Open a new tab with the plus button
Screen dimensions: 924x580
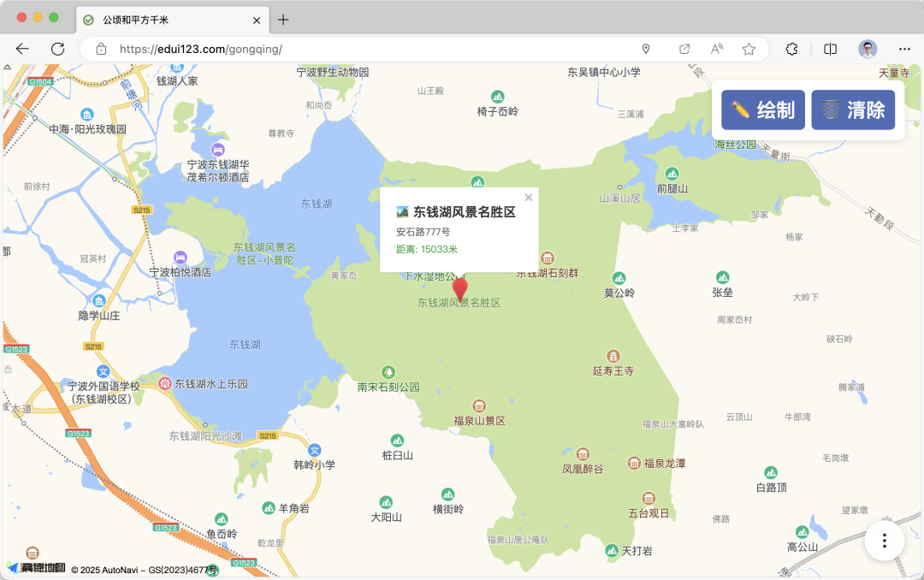[x=282, y=19]
